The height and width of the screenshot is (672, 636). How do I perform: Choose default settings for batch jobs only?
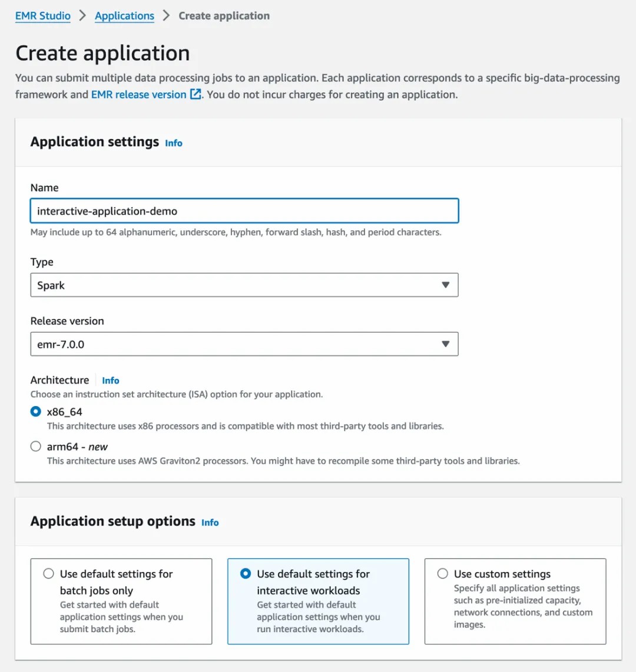[x=49, y=574]
